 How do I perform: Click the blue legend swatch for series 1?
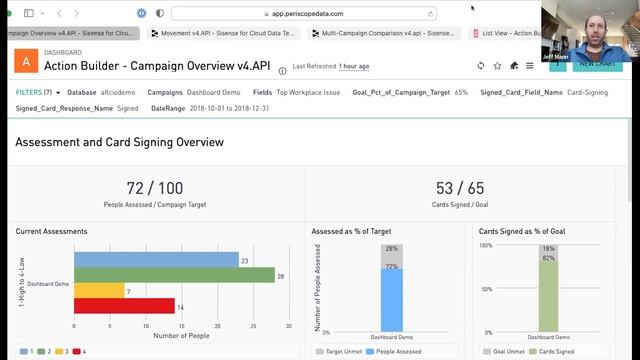[24, 351]
